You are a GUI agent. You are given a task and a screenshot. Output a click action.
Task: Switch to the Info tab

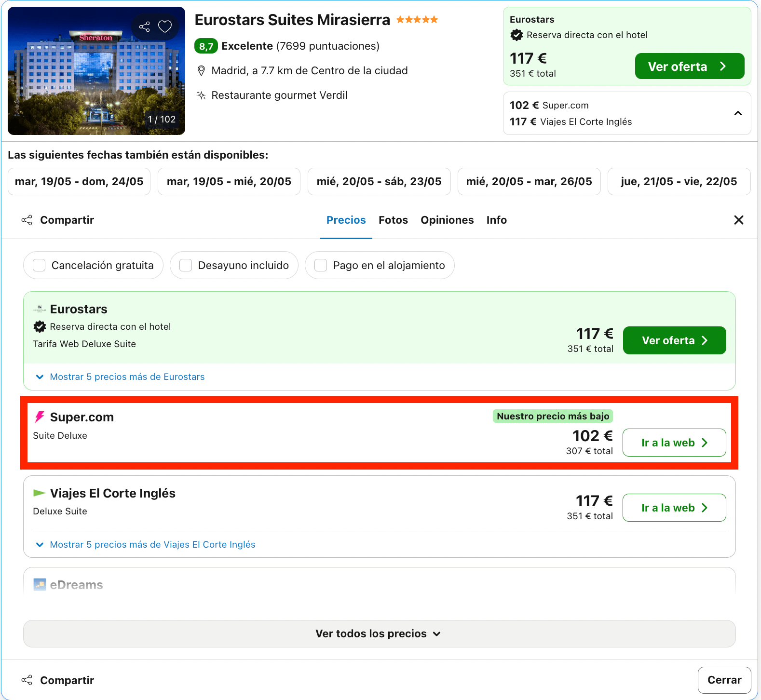(496, 220)
